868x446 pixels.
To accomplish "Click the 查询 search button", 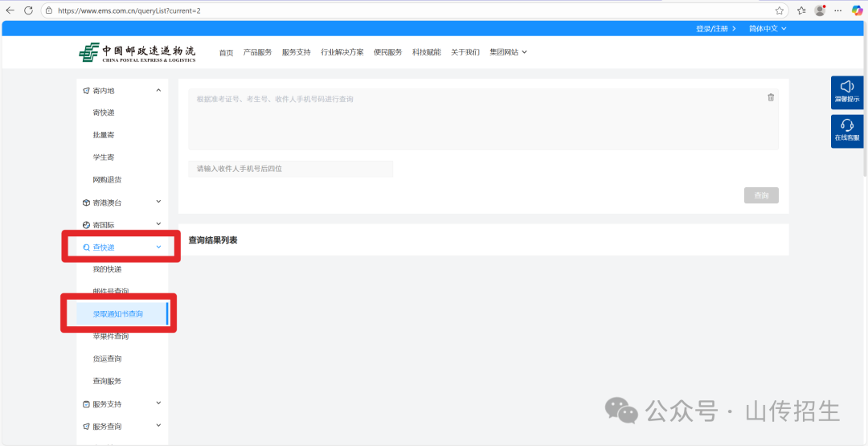I will pyautogui.click(x=761, y=195).
